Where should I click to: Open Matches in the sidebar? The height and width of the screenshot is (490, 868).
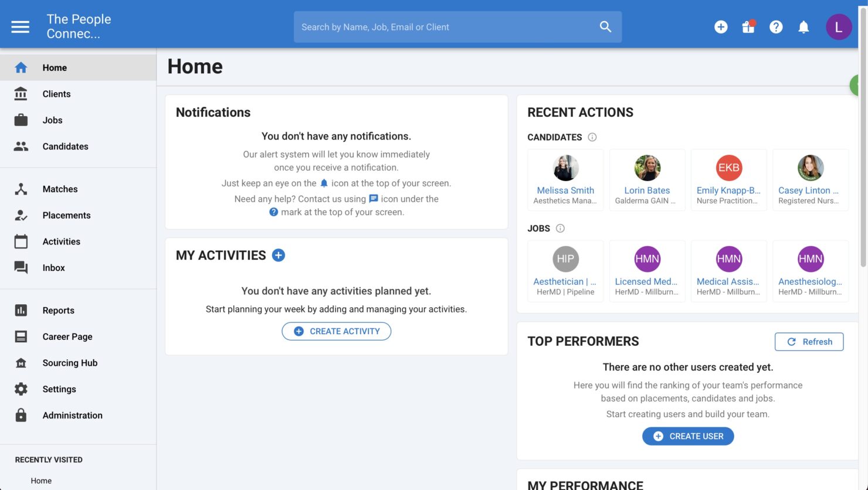[x=60, y=189]
